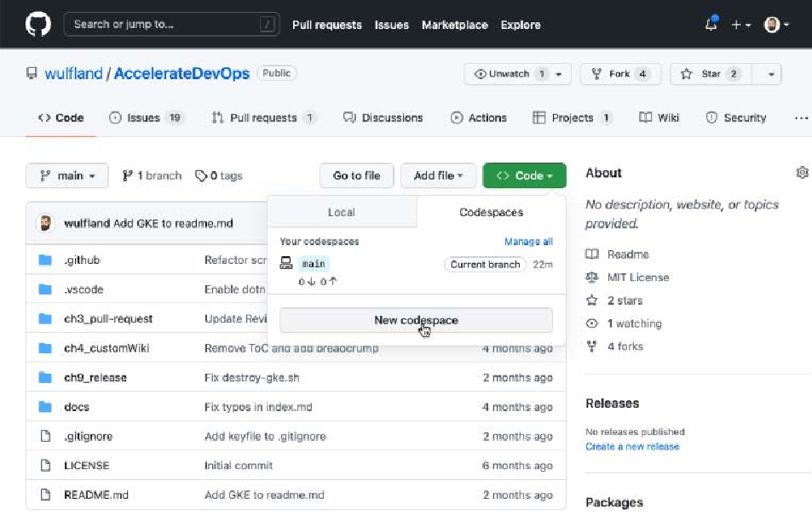Click the LICENSE file icon

(x=45, y=466)
